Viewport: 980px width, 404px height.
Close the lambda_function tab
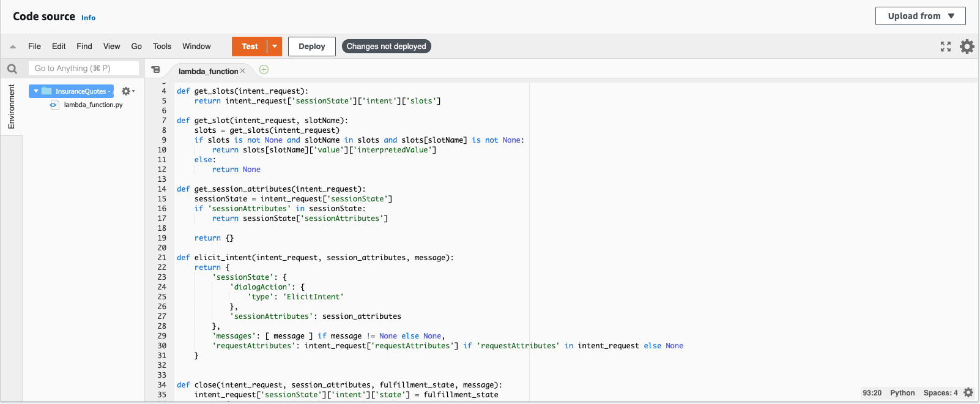pyautogui.click(x=243, y=71)
